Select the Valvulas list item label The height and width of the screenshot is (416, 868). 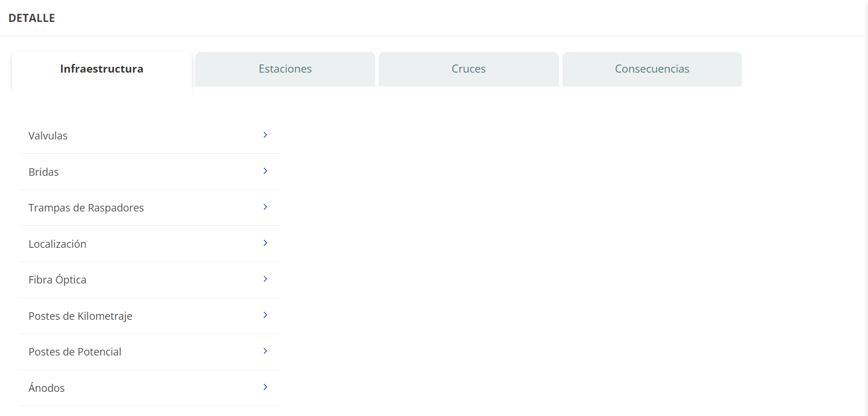coord(48,136)
